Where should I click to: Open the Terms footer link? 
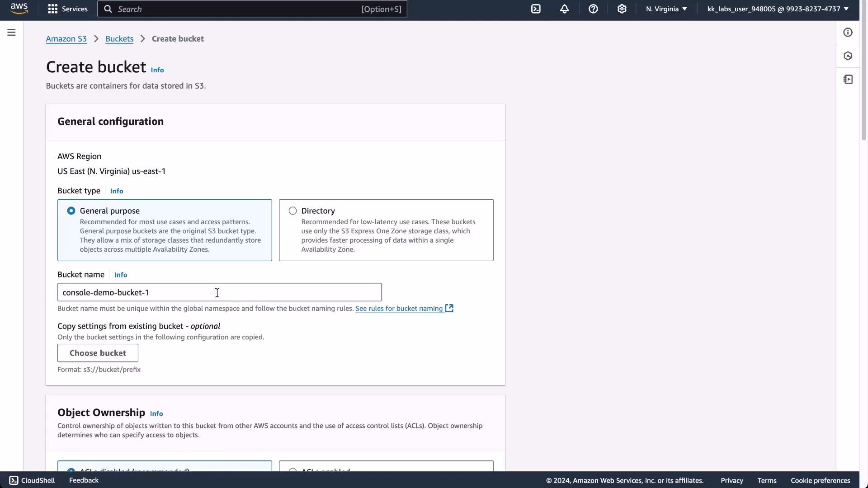[x=767, y=481]
